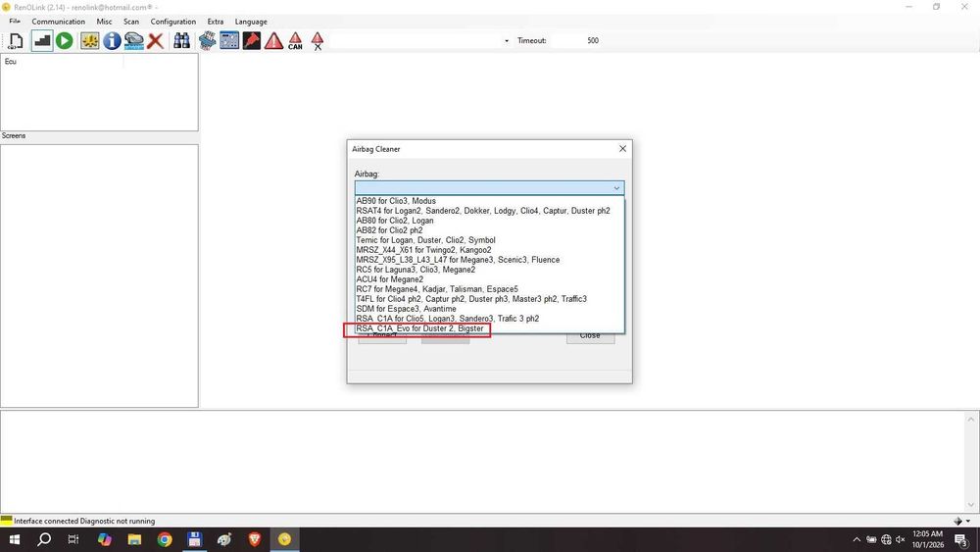980x552 pixels.
Task: Click the yellow engine fault icon
Action: (x=90, y=41)
